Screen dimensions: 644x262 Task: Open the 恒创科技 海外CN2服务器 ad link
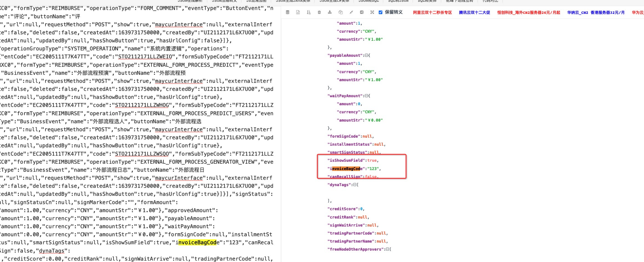click(x=528, y=12)
